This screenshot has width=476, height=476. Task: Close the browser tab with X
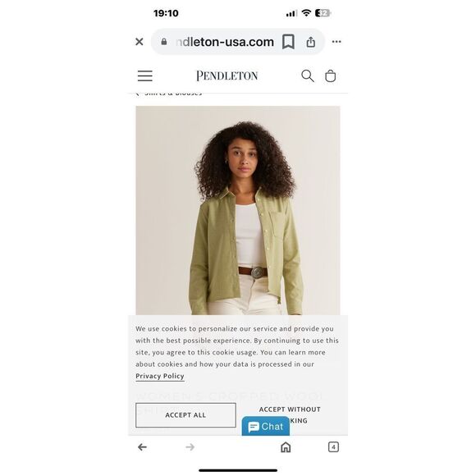140,42
